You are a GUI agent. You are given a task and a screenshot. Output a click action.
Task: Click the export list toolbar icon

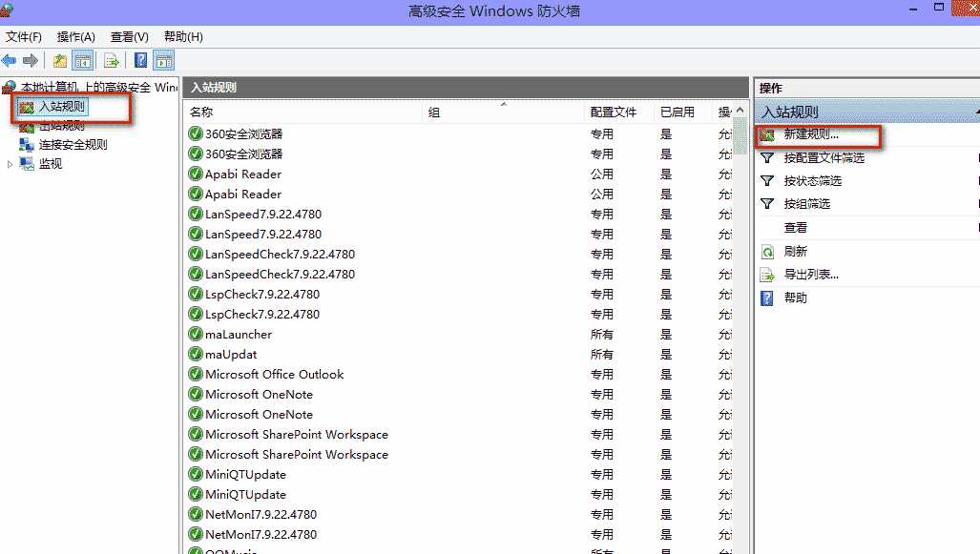coord(112,61)
